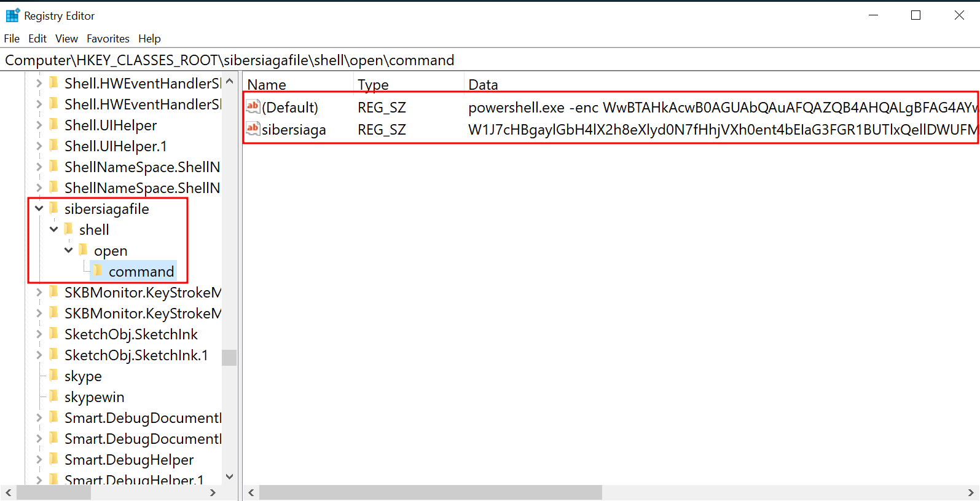Click the registry path address bar
Image resolution: width=980 pixels, height=501 pixels.
pyautogui.click(x=490, y=60)
